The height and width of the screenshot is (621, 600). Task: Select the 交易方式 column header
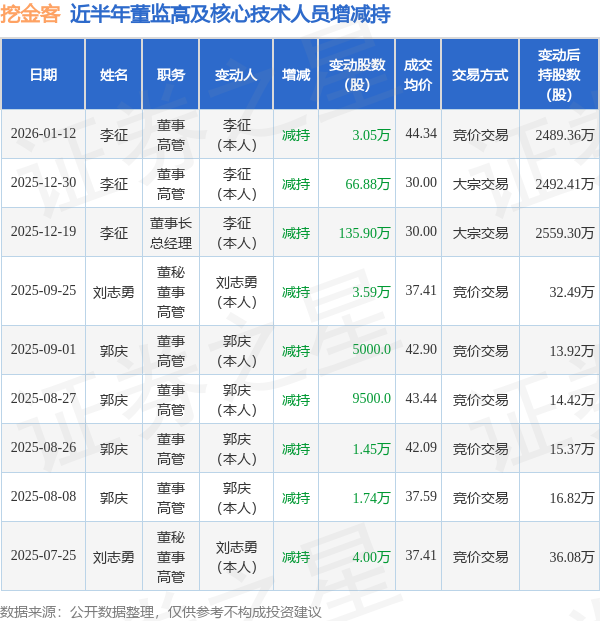coord(480,74)
